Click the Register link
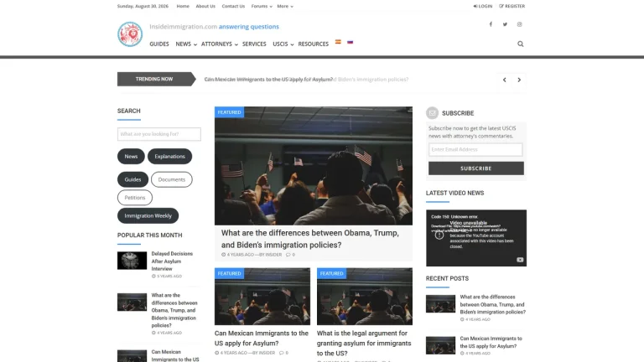644x362 pixels. (x=512, y=6)
